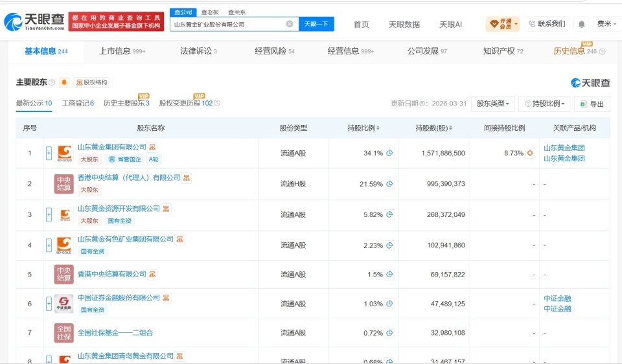Open equity chart icon beside 中国证券金融股份有限公司
The image size is (622, 364).
166,298
